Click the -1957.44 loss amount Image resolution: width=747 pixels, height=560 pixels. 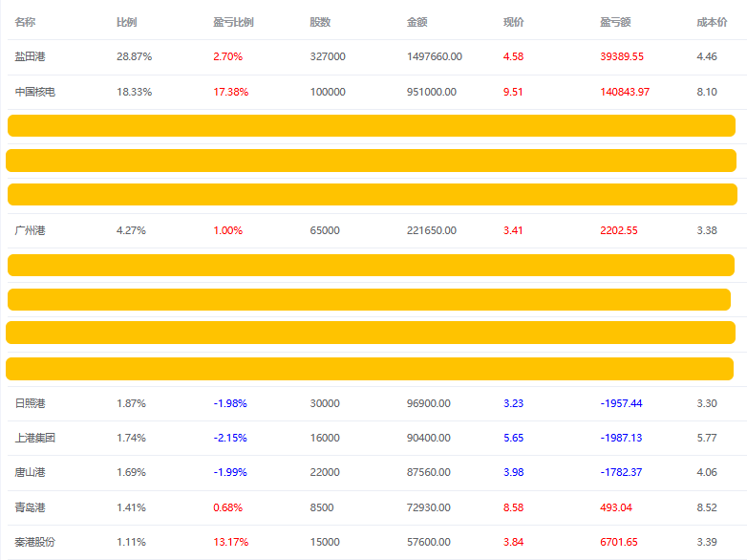point(621,403)
